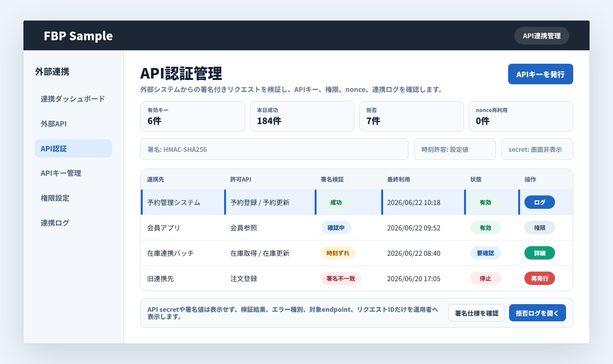Viewport: 613px width, 364px height.
Task: Click the 署名: HMAC-SHA256 field
Action: coord(274,149)
